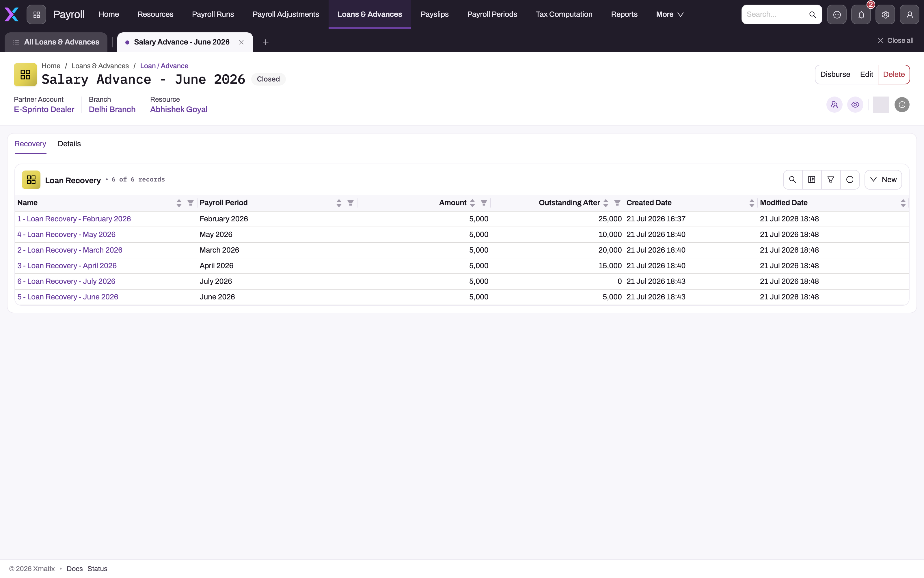Open Payroll Runs menu

click(213, 14)
